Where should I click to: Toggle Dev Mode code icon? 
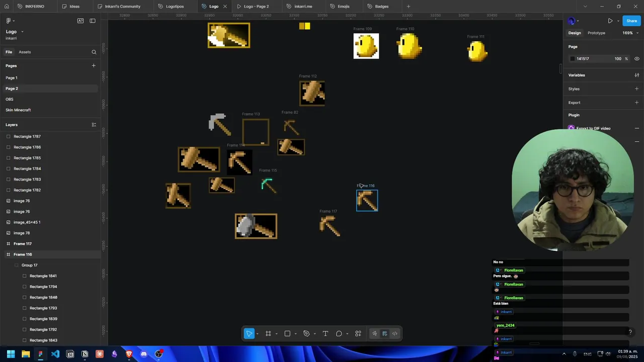(x=395, y=333)
